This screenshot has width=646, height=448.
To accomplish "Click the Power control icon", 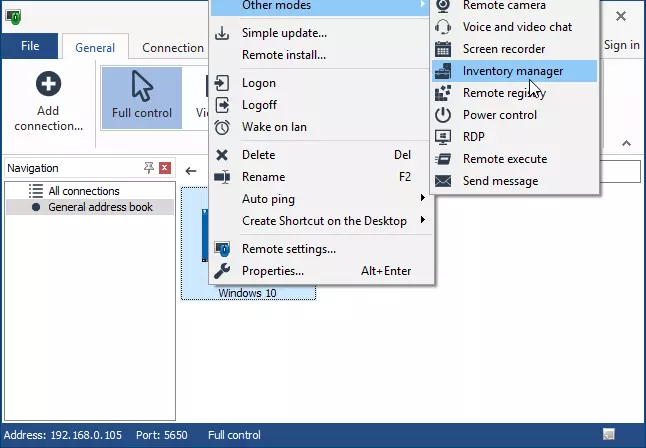I will [x=443, y=115].
